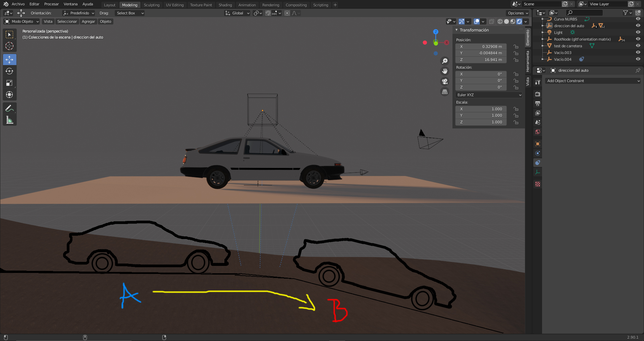Image resolution: width=644 pixels, height=341 pixels.
Task: Select the Scale tool
Action: pyautogui.click(x=9, y=83)
